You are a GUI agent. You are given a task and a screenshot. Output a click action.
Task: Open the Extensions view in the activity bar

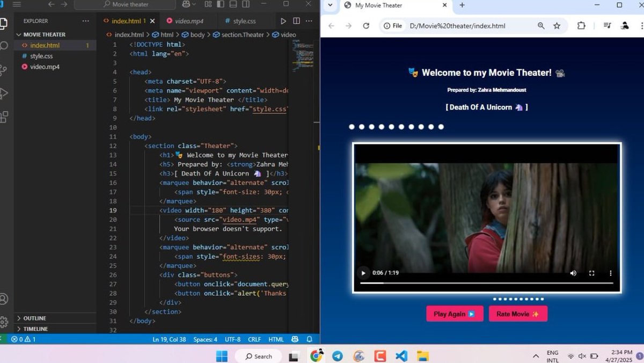coord(4,117)
